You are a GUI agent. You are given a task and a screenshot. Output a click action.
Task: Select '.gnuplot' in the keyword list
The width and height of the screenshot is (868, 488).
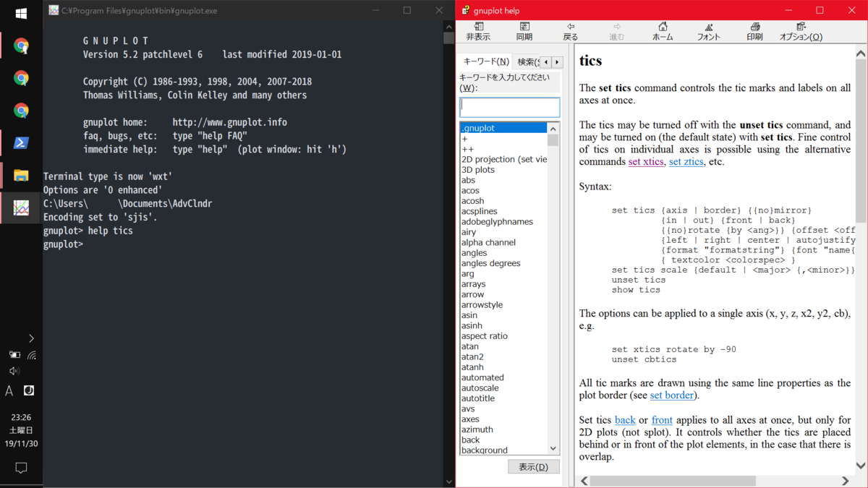[x=503, y=128]
